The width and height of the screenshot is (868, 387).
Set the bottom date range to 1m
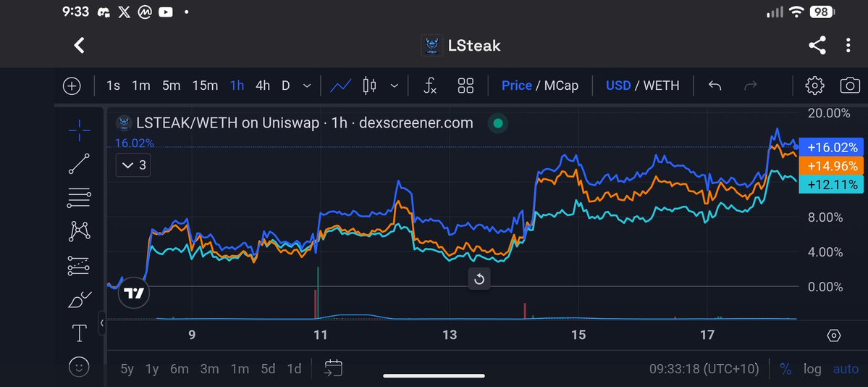pos(240,369)
